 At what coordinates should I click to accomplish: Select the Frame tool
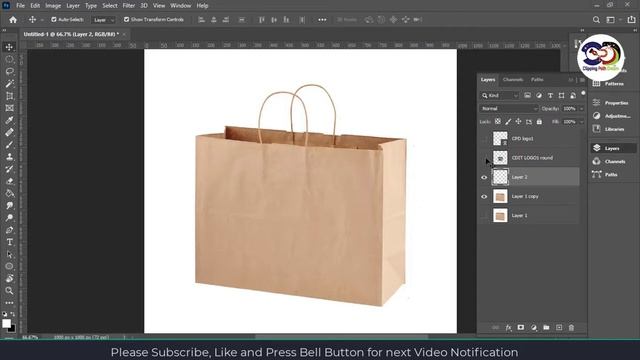tap(9, 108)
